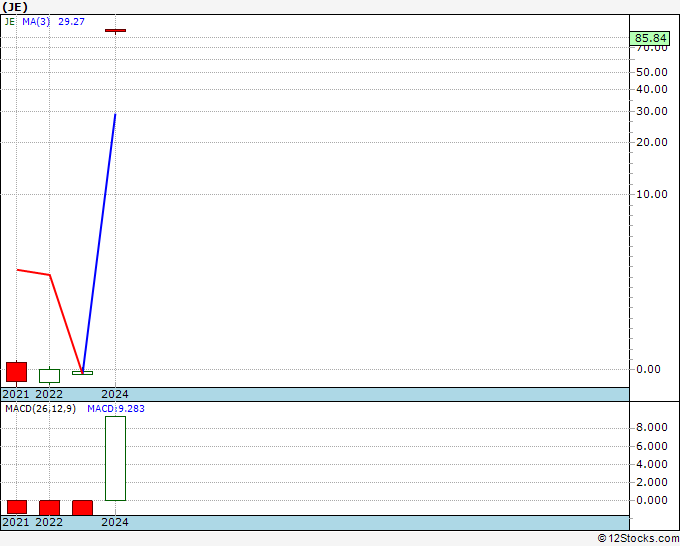Select the 2024 red candlestick at top
The width and height of the screenshot is (680, 546).
click(x=115, y=30)
